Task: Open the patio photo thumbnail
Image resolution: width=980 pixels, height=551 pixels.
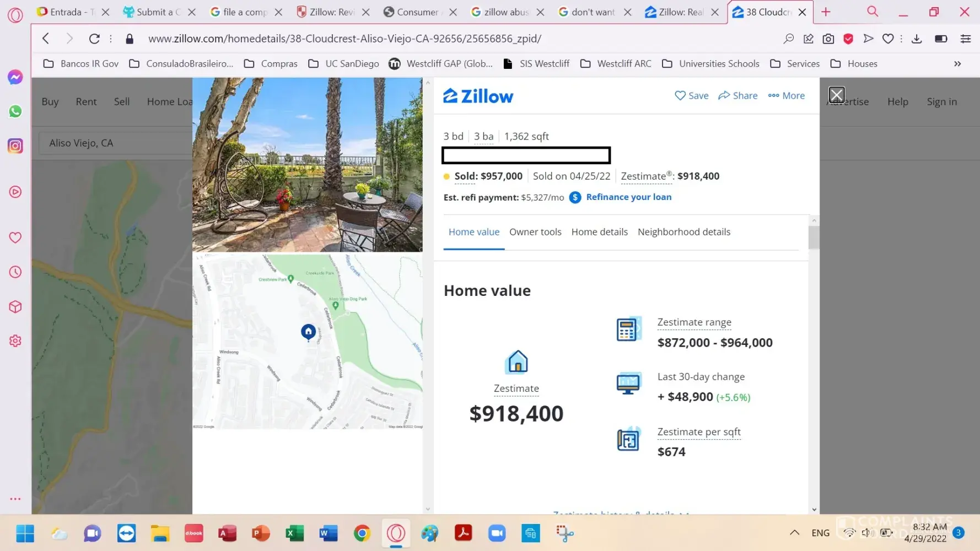Action: point(308,165)
